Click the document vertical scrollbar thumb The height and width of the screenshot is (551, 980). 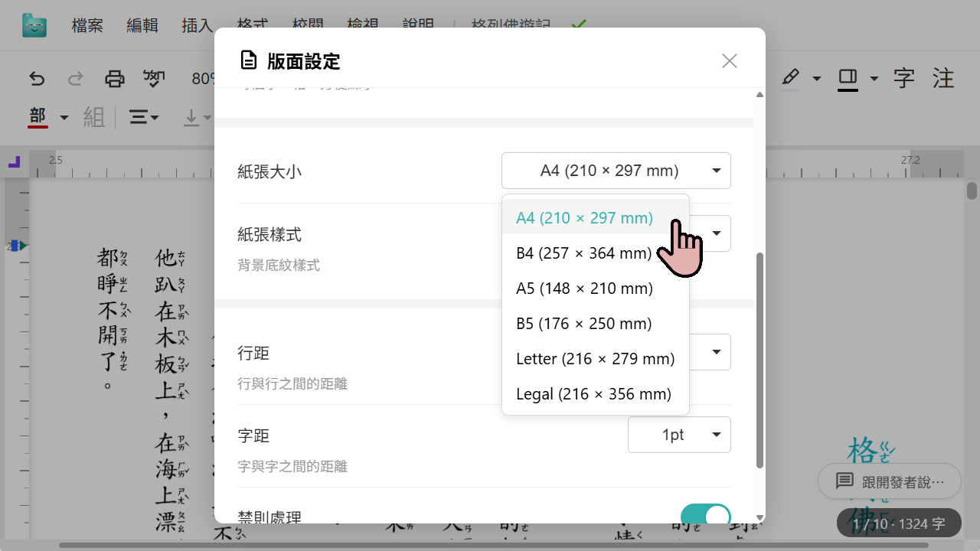972,191
